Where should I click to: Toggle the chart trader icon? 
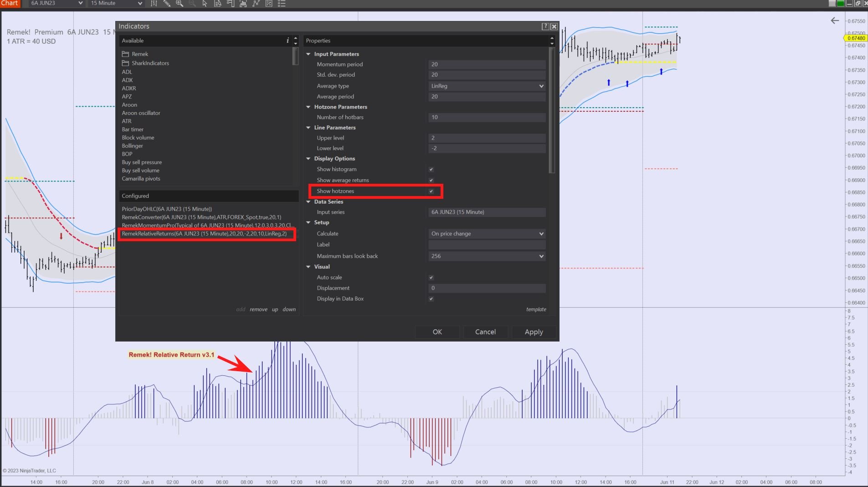click(231, 3)
